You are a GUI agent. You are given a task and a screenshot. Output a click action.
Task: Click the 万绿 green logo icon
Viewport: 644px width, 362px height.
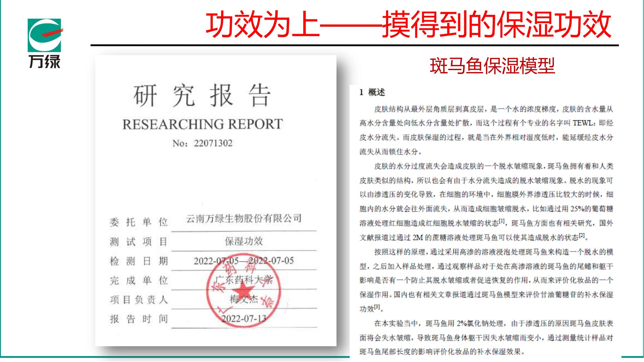45,35
